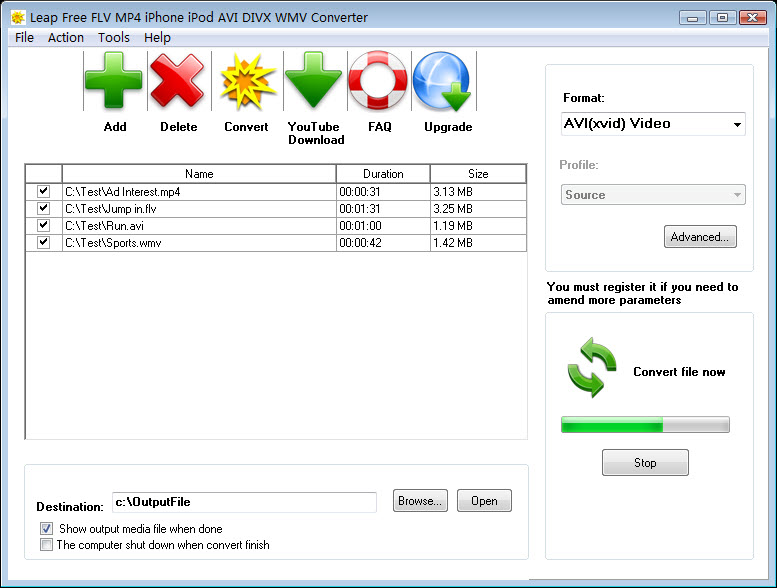
Task: Open the Profile Source dropdown
Action: coord(653,195)
